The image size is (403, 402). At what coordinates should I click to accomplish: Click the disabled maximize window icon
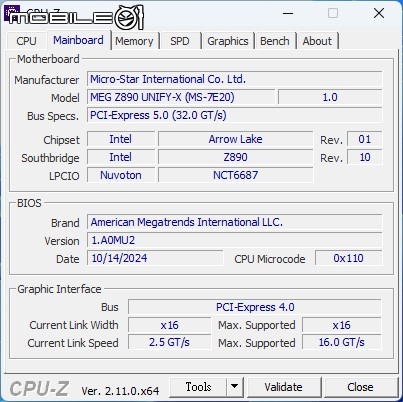(333, 14)
